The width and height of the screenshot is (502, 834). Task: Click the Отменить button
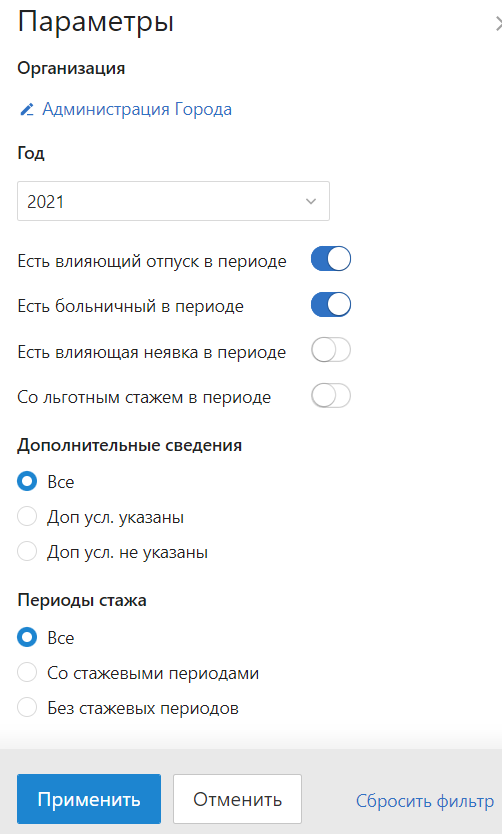(237, 799)
